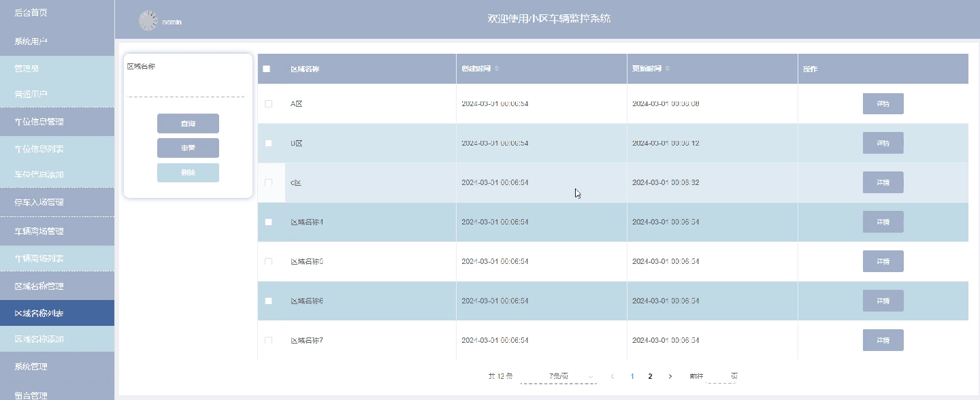Open 详情 for B区 row
The image size is (980, 400).
[883, 143]
